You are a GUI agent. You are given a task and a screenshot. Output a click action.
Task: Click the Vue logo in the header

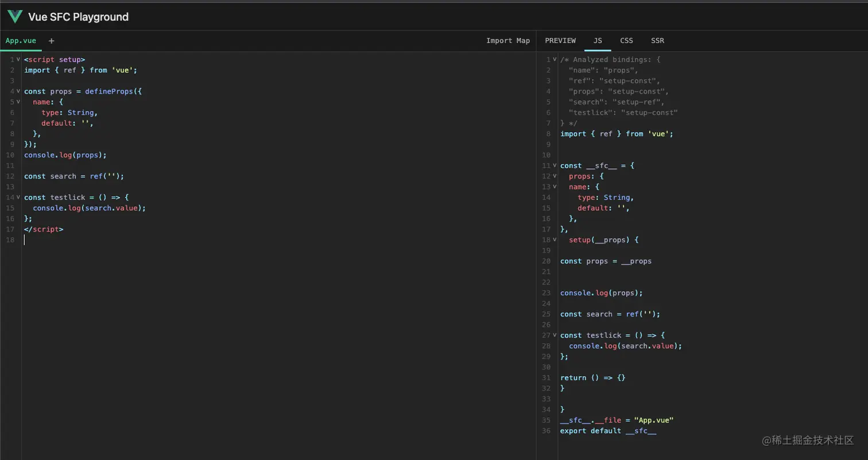(x=15, y=17)
